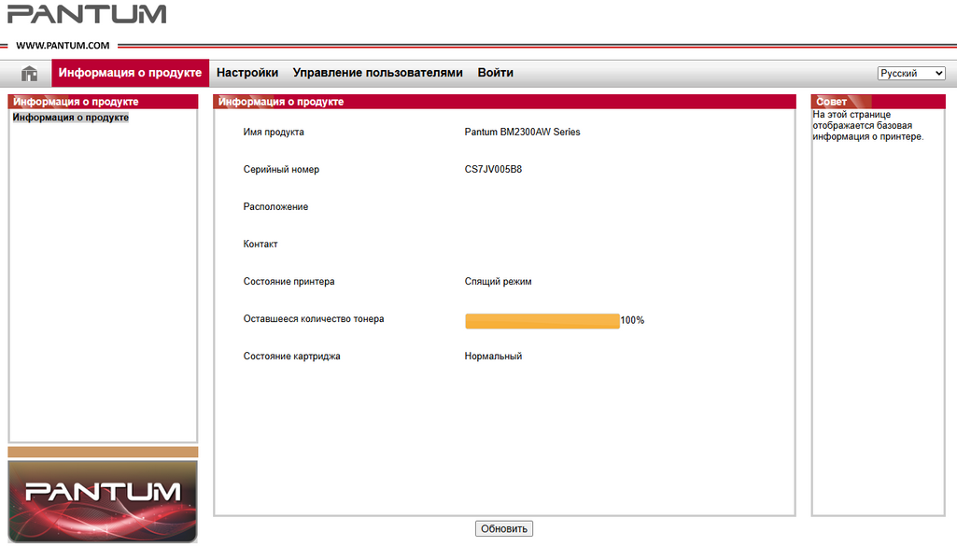Viewport: 957px width, 560px height.
Task: Open the Русский language dropdown
Action: coord(911,74)
